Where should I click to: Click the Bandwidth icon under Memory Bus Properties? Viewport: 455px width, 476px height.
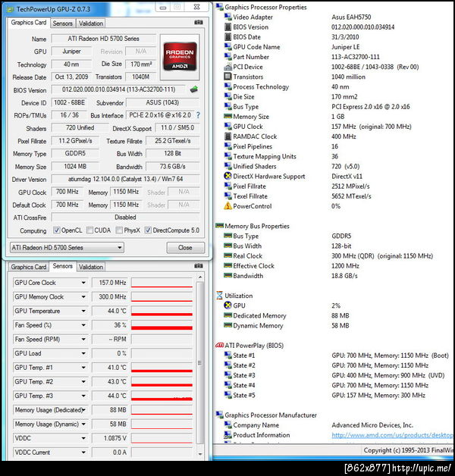coord(227,276)
